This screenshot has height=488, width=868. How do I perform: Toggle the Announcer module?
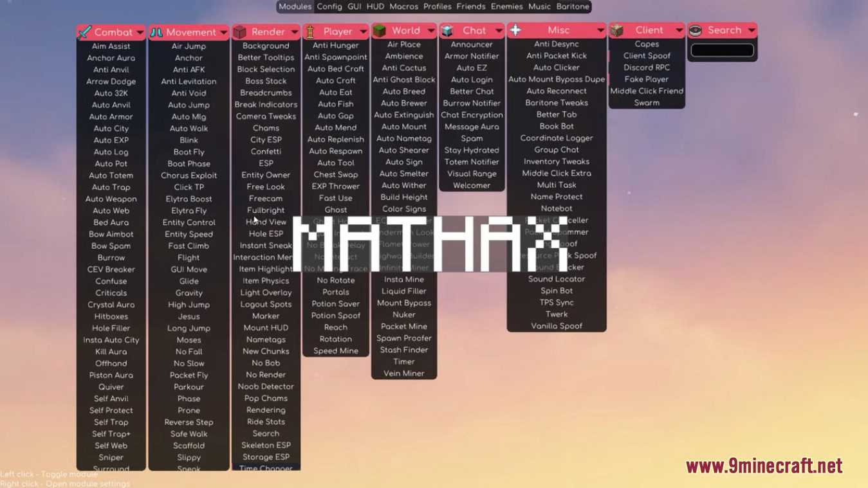pyautogui.click(x=472, y=44)
